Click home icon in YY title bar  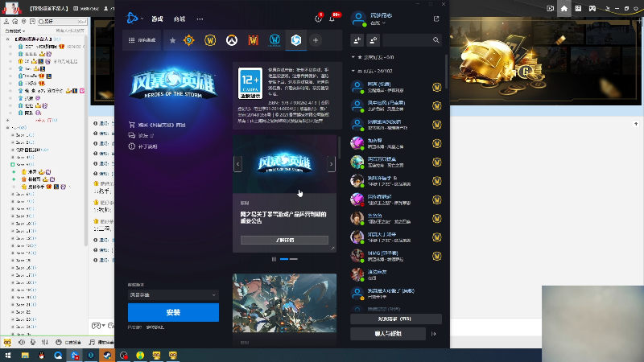(x=564, y=8)
